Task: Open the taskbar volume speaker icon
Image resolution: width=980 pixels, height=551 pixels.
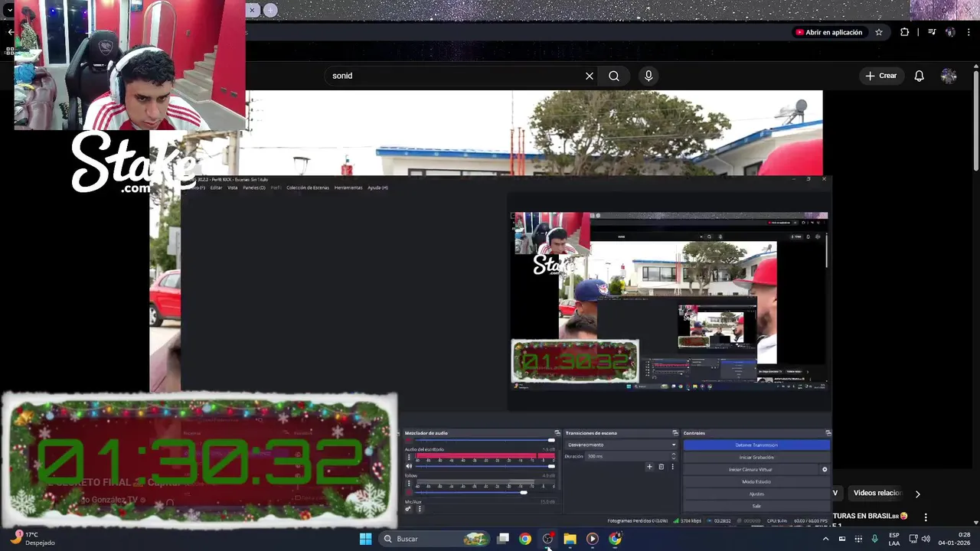Action: click(926, 539)
